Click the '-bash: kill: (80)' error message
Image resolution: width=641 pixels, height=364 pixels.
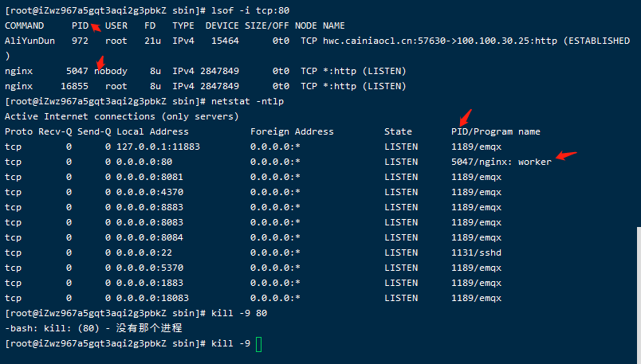click(93, 328)
